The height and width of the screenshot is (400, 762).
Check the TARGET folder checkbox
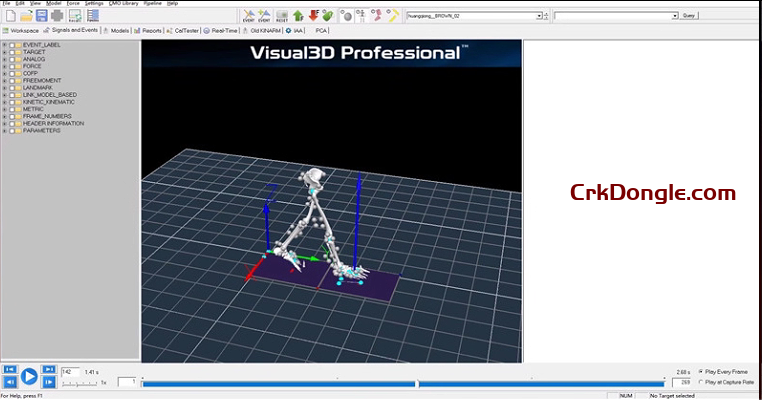[12, 52]
